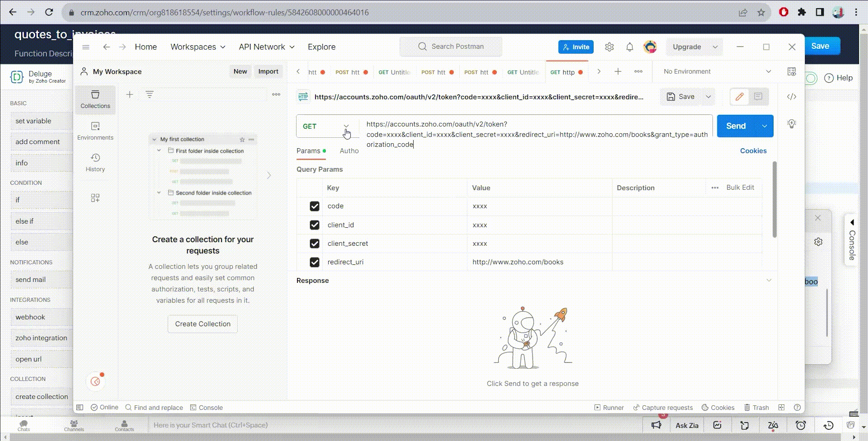Click the Send button

[736, 126]
